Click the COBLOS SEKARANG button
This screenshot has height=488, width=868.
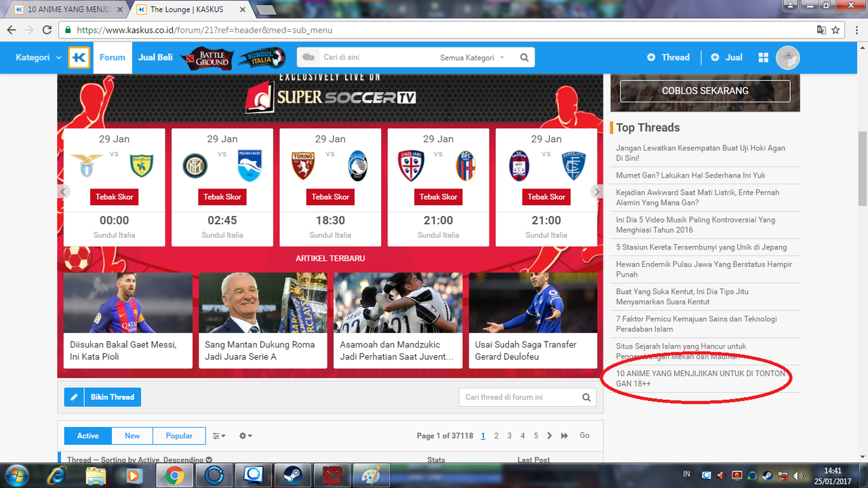705,91
